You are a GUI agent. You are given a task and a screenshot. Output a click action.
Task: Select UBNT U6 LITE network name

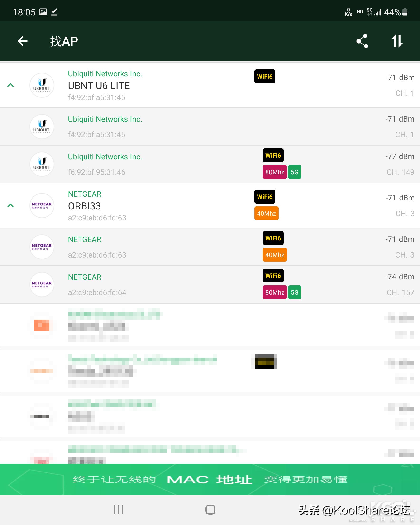point(99,86)
